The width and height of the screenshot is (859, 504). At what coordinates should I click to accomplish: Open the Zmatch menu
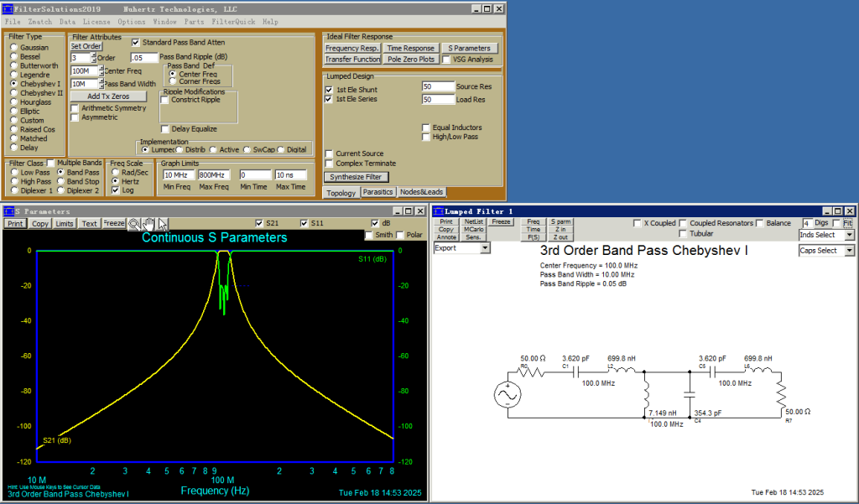(x=40, y=22)
